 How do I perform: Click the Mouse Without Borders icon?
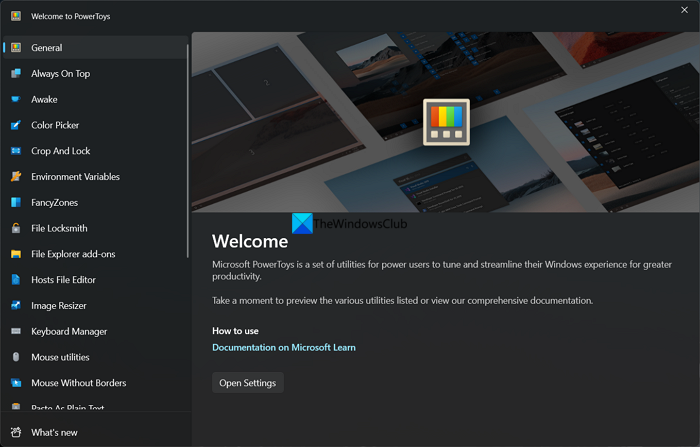click(x=16, y=383)
